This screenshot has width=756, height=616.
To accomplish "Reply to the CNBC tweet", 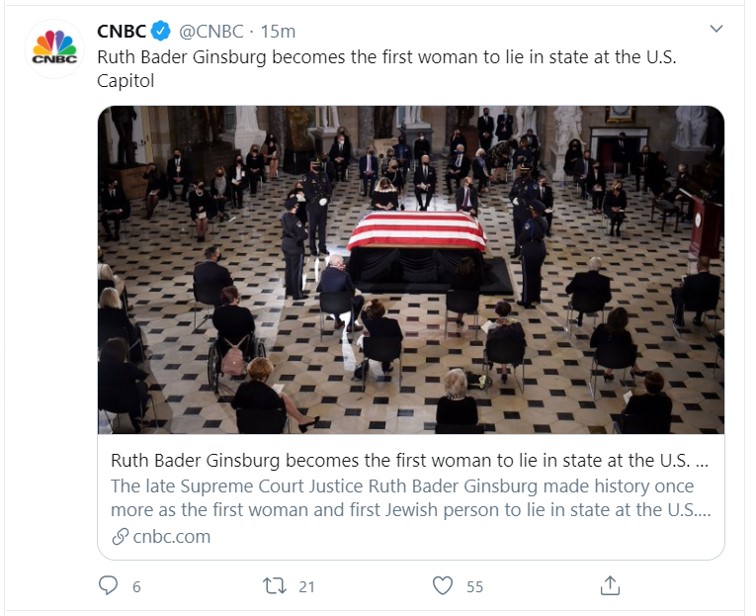I will (109, 585).
